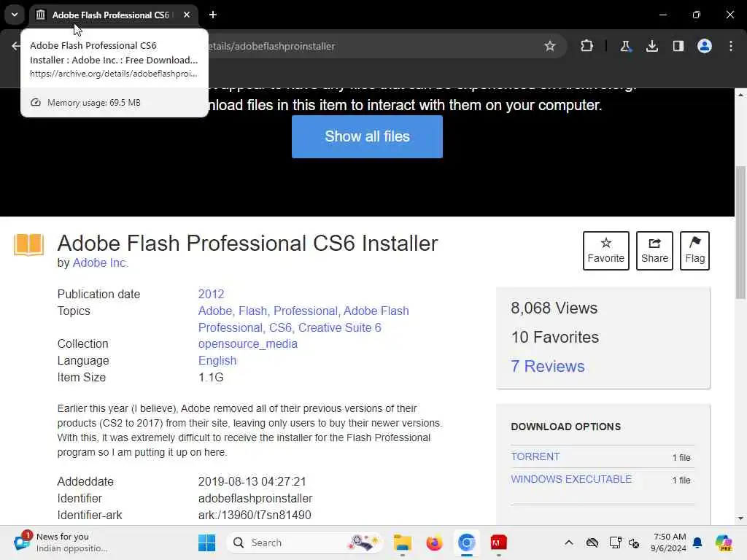Open the Chrome three-dot menu
747x560 pixels.
click(x=731, y=46)
